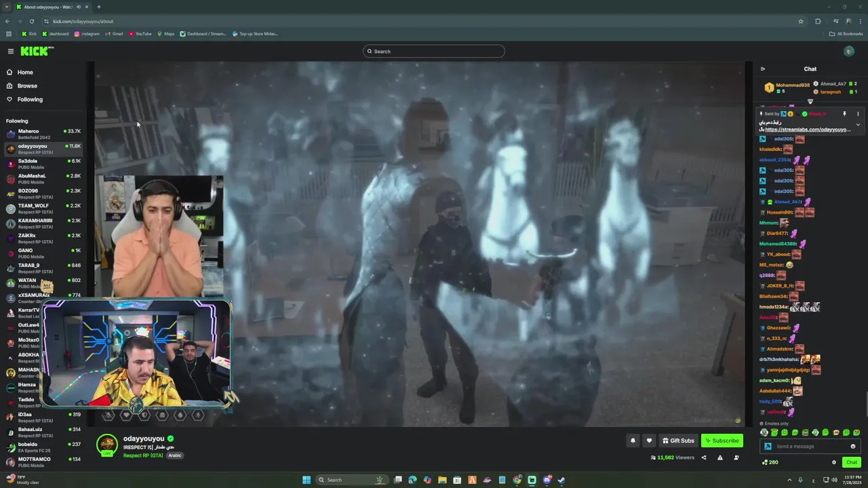The height and width of the screenshot is (488, 868).
Task: Click the chat username Aabdullah444
Action: (x=775, y=391)
